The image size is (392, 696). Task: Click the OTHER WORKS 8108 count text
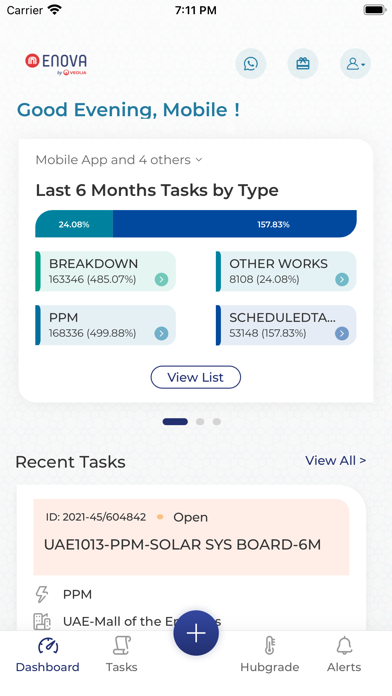click(264, 280)
